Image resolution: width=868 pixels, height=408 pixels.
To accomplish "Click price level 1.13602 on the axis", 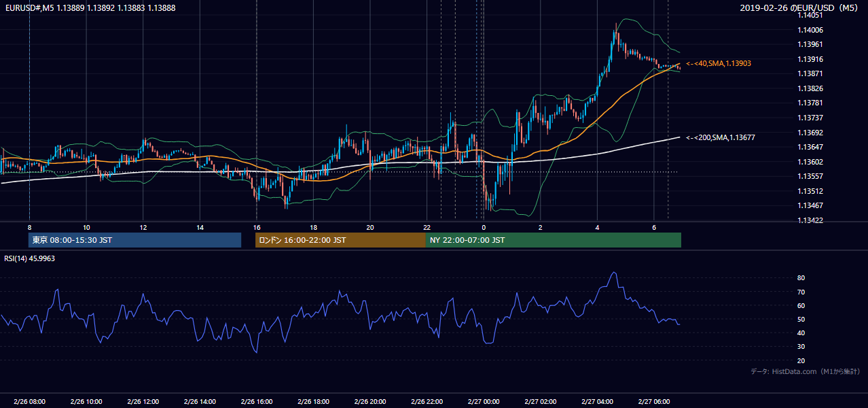I will coord(810,162).
